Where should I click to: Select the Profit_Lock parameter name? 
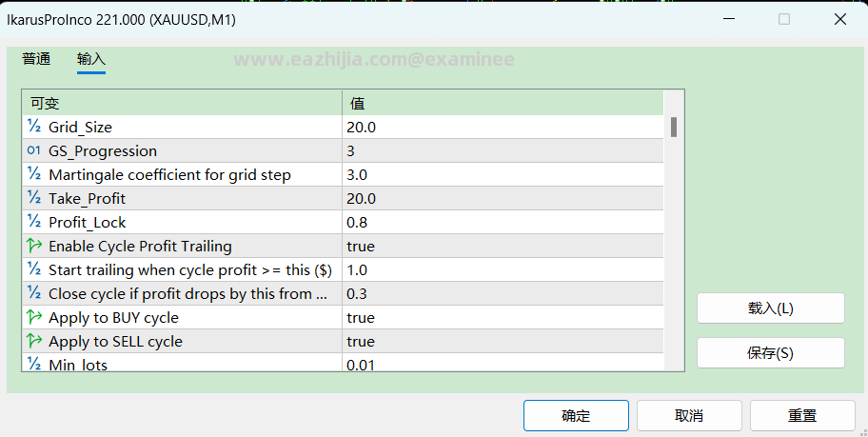point(87,223)
